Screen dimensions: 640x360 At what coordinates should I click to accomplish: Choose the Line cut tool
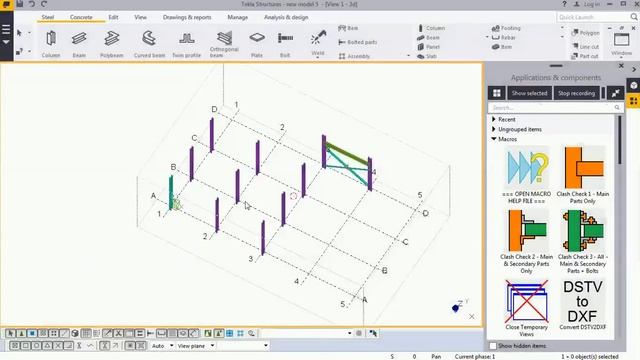click(585, 47)
